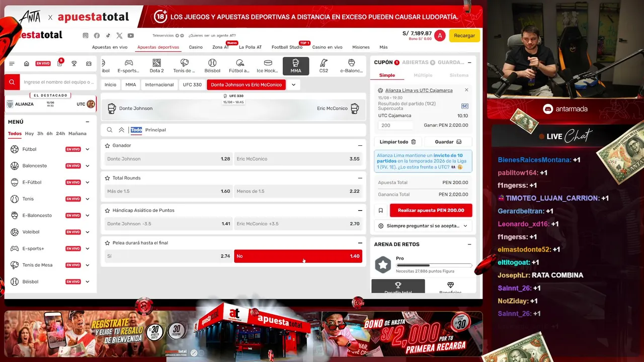
Task: Remove the Alianza Lima bet from coupon
Action: click(x=466, y=90)
